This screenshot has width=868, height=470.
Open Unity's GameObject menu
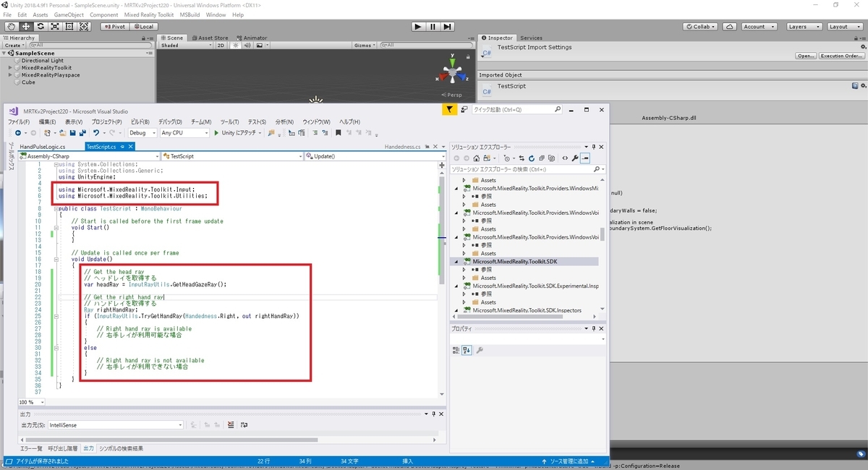[69, 14]
